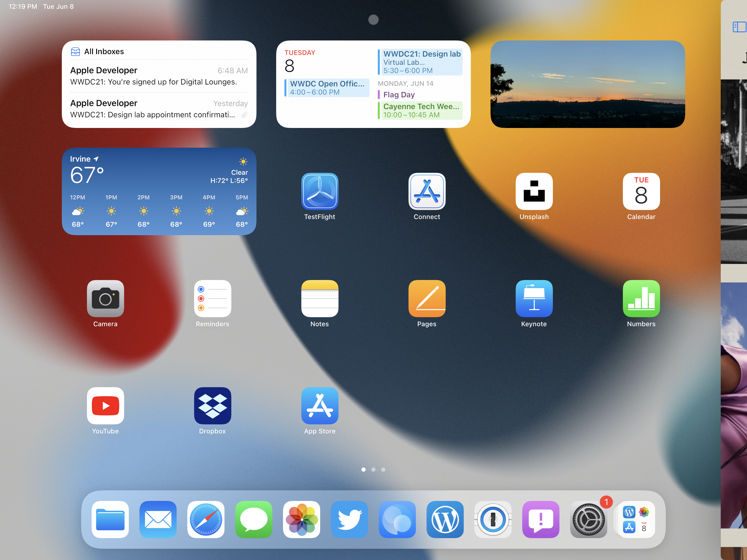Open the Cayenne Tech Week calendar event

point(420,110)
